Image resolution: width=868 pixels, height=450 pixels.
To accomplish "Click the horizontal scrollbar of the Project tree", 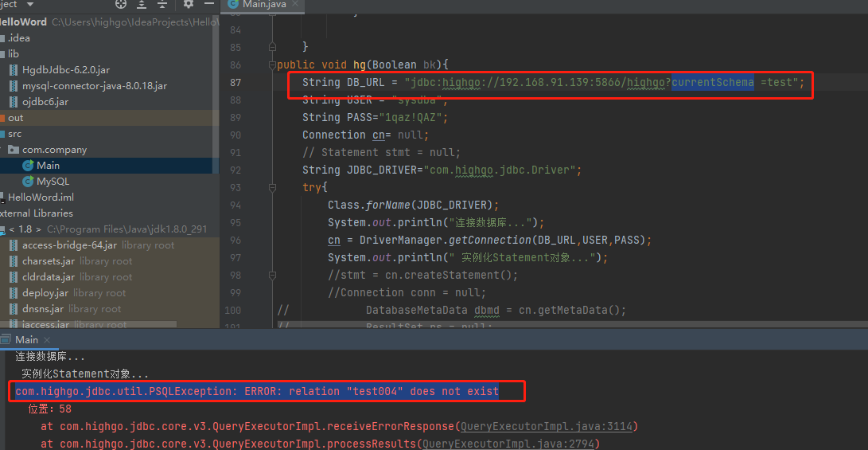I will 88,325.
